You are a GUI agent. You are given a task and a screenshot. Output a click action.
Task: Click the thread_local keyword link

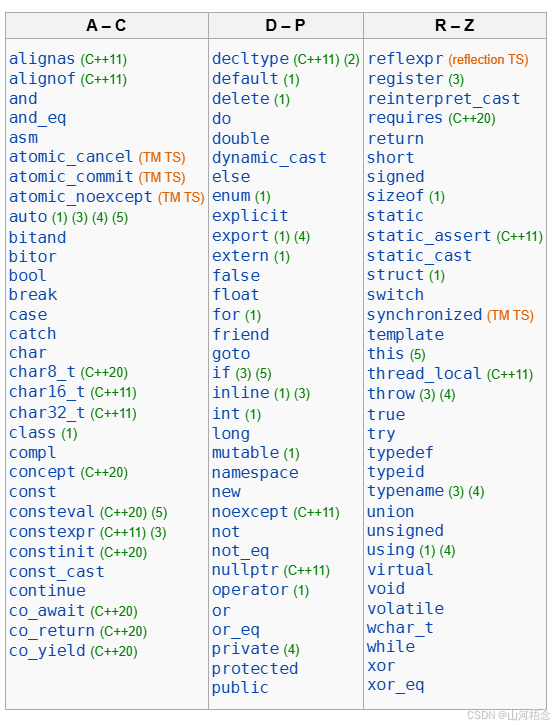tap(424, 374)
